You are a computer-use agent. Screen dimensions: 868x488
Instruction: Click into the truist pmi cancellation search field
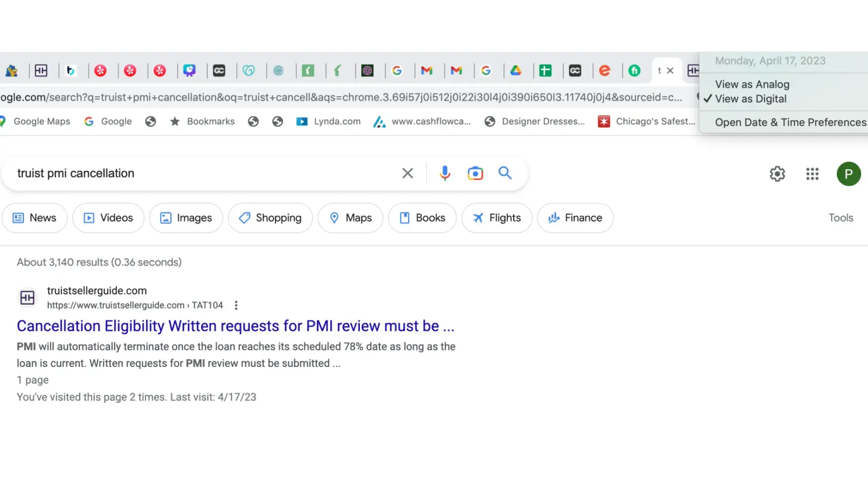(195, 173)
